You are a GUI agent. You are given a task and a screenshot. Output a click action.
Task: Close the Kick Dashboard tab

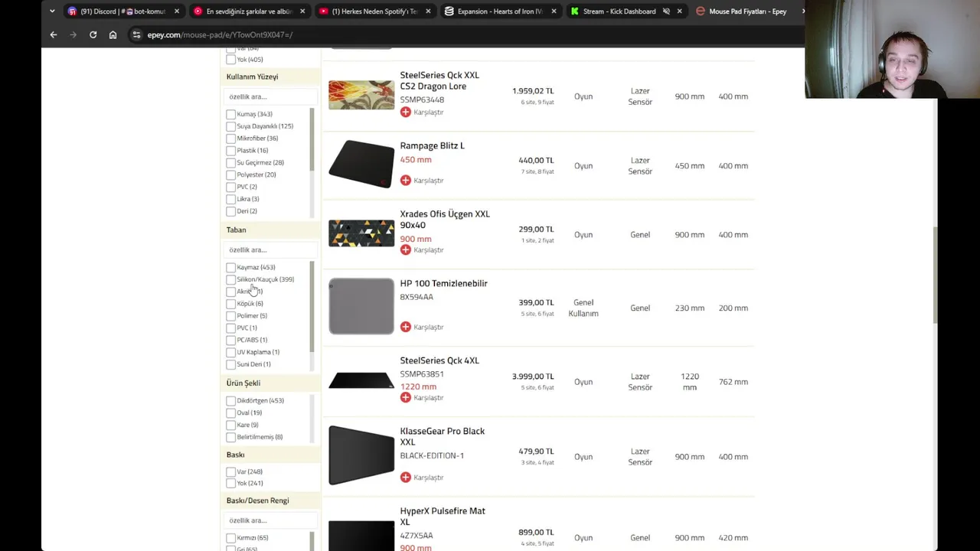[x=679, y=11]
